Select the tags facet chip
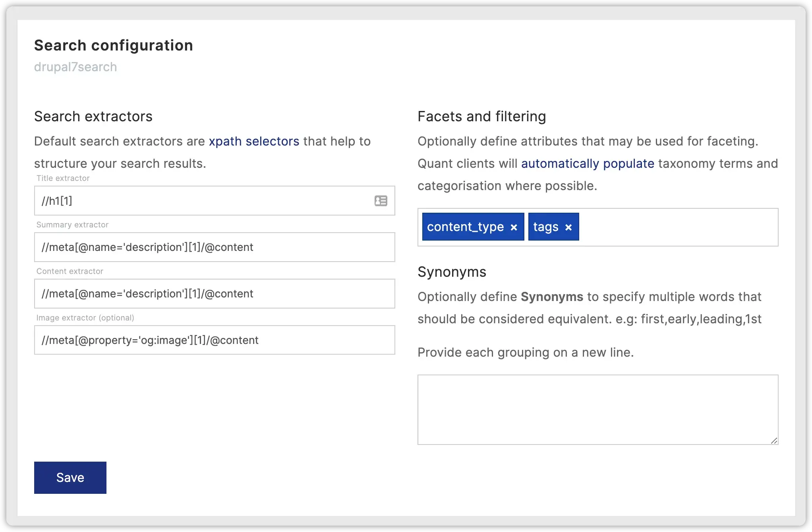Screen dimensions: 812x532 pos(546,227)
